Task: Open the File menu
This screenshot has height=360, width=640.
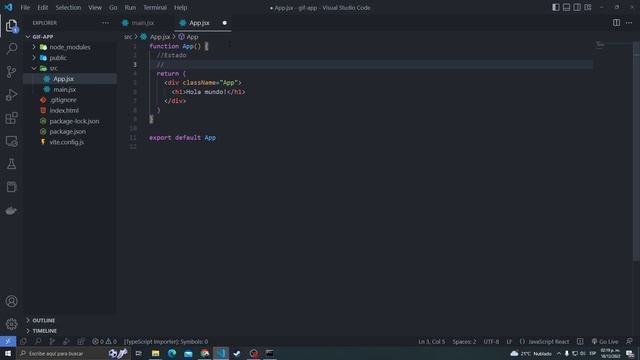Action: point(25,7)
